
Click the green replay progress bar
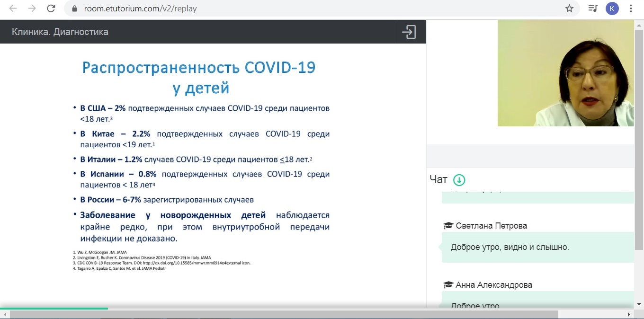pyautogui.click(x=54, y=308)
